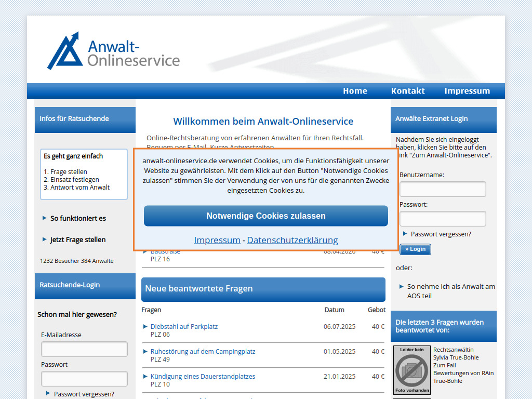Click the Fragen column header
The width and height of the screenshot is (532, 399).
coord(151,310)
